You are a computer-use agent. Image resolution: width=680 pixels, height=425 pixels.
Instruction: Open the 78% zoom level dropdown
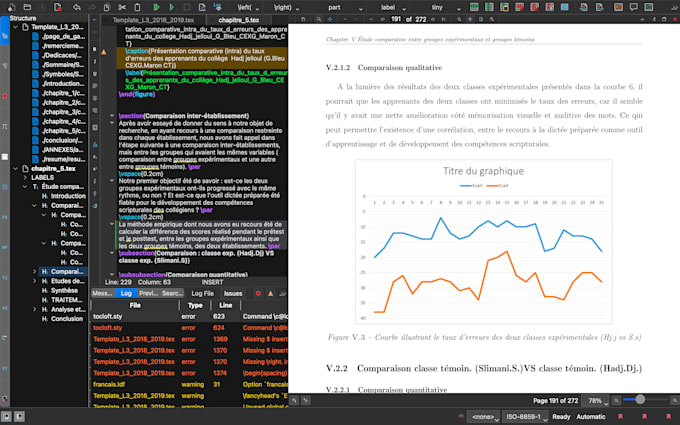[597, 401]
